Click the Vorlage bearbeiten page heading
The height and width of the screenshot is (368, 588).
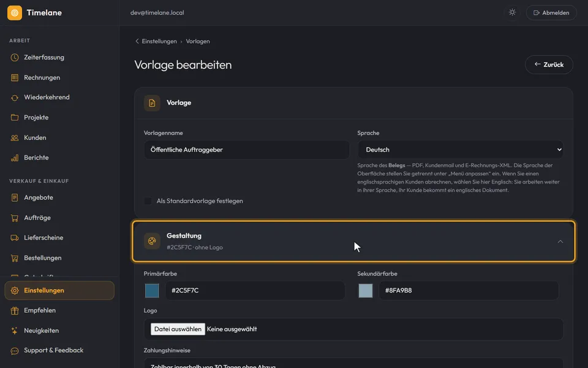coord(183,65)
